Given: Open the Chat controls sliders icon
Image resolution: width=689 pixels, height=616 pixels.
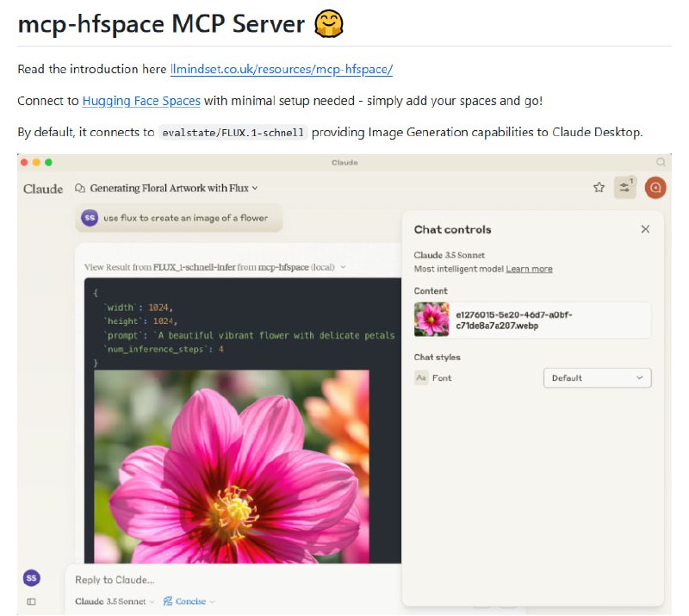Looking at the screenshot, I should 624,188.
